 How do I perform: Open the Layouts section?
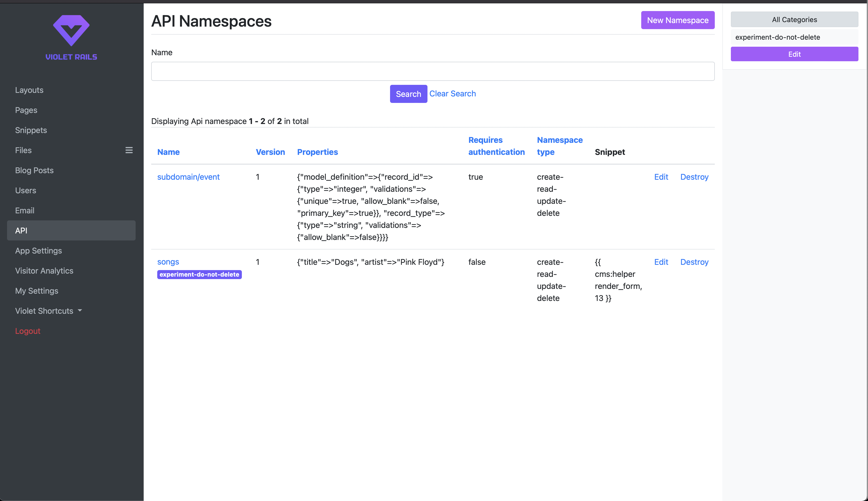[29, 90]
